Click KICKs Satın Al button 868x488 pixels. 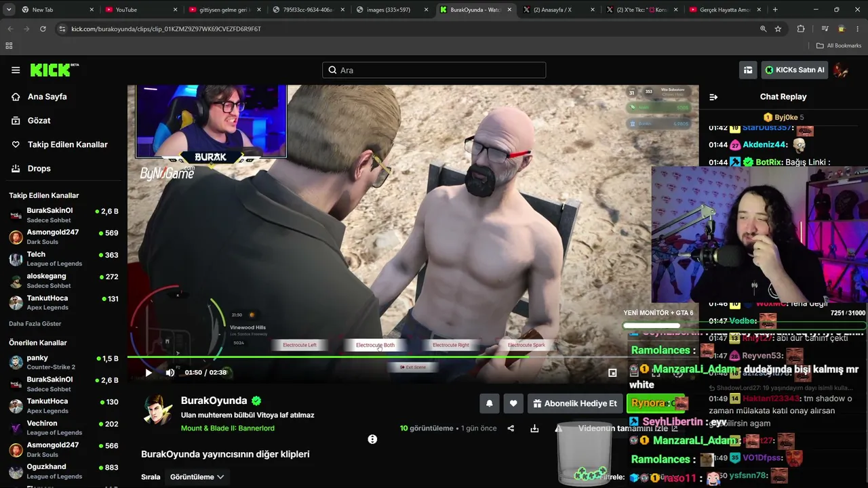pyautogui.click(x=794, y=70)
